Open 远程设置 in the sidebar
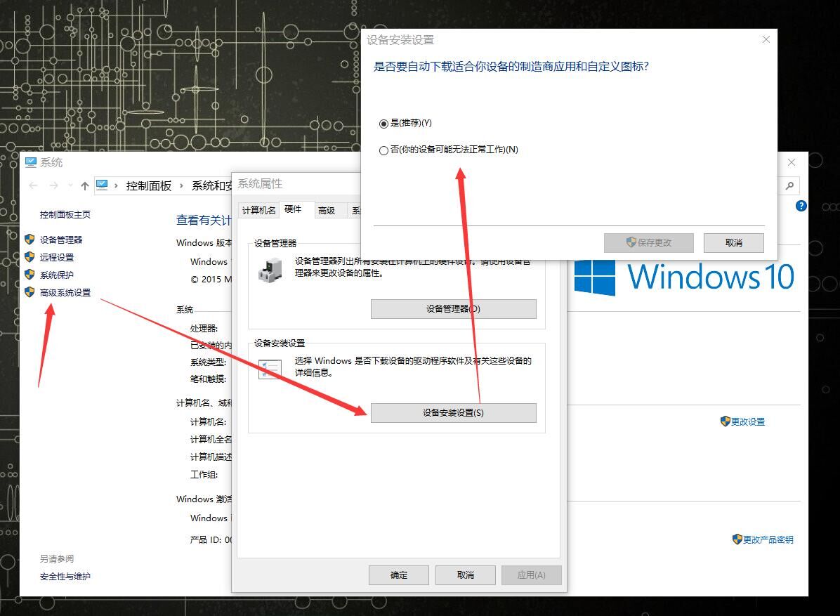Image resolution: width=840 pixels, height=616 pixels. [57, 258]
